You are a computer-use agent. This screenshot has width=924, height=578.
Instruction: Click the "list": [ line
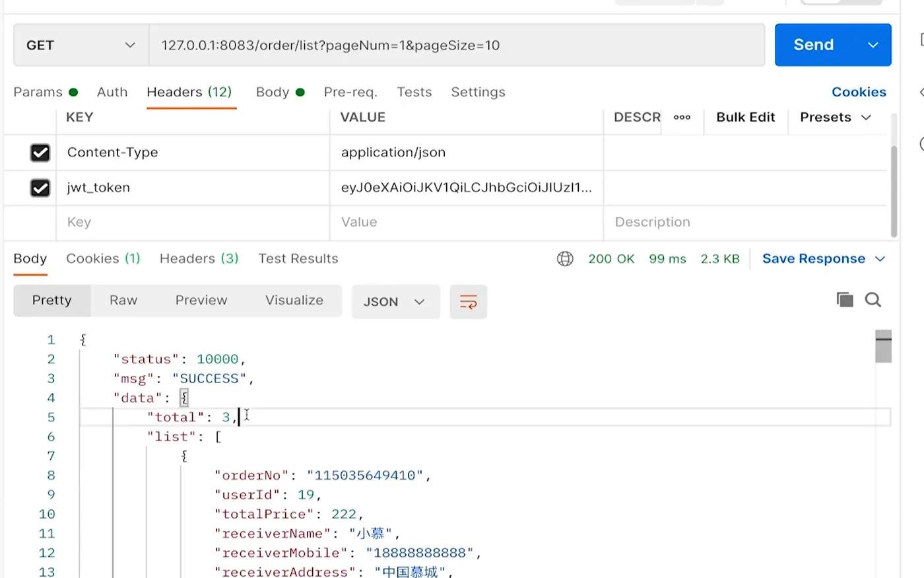pos(184,437)
